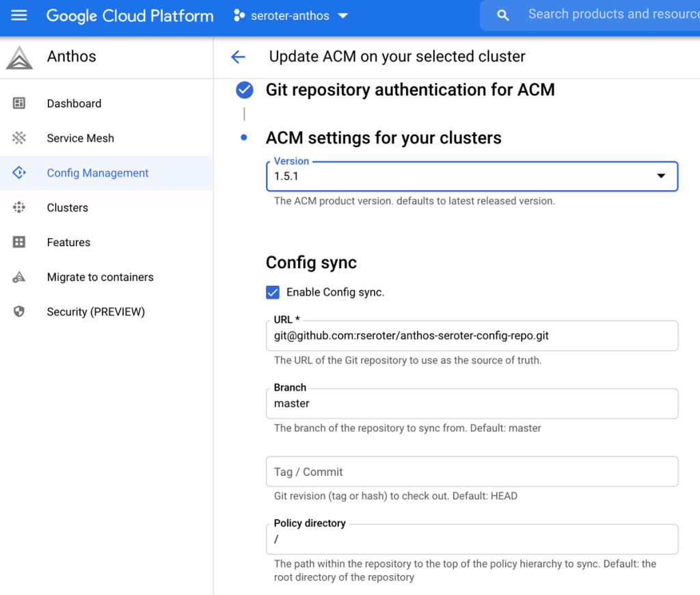Viewport: 700px width, 595px height.
Task: Click the Config Management icon
Action: pyautogui.click(x=19, y=173)
